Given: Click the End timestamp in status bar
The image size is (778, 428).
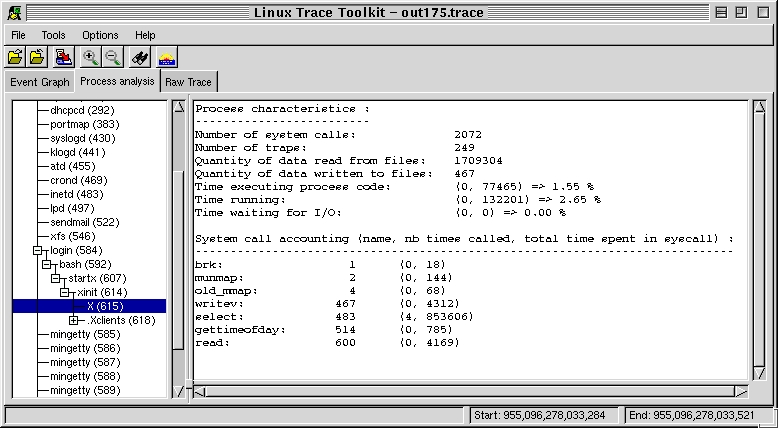Looking at the screenshot, I should click(x=697, y=415).
